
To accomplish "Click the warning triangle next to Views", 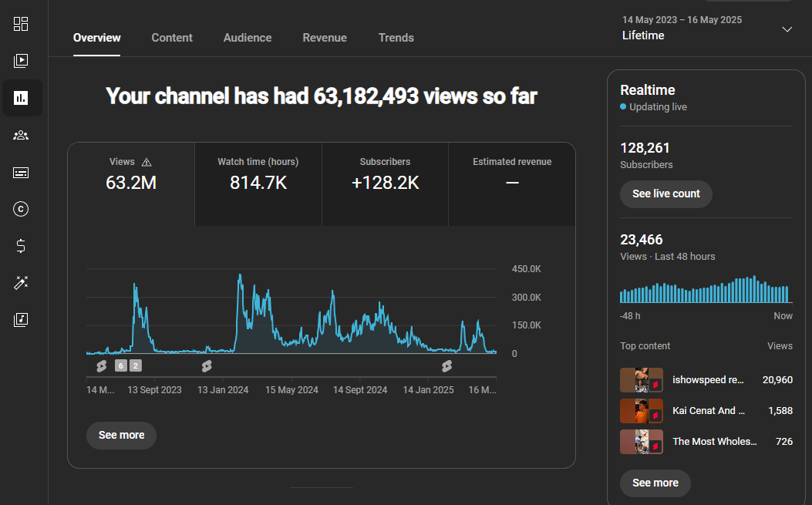I will tap(147, 162).
